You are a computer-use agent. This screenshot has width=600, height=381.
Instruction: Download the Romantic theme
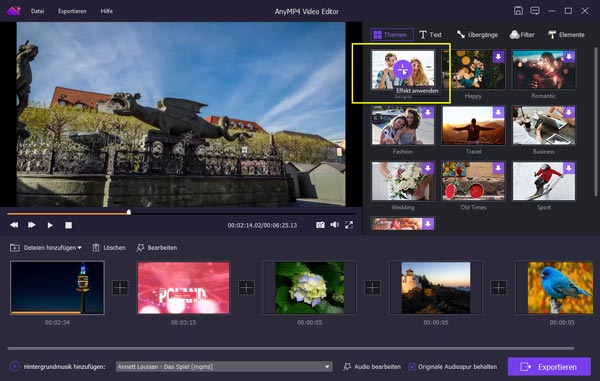coord(569,57)
